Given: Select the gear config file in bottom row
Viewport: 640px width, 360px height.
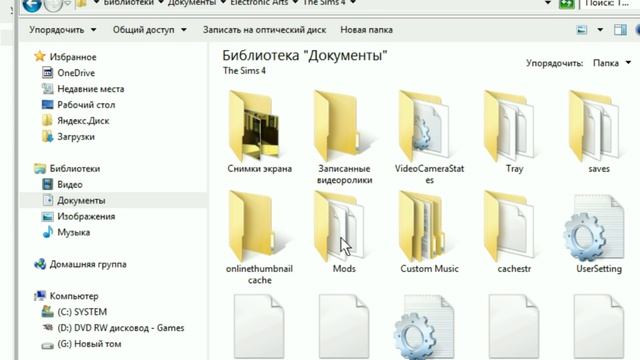Looking at the screenshot, I should click(x=424, y=328).
